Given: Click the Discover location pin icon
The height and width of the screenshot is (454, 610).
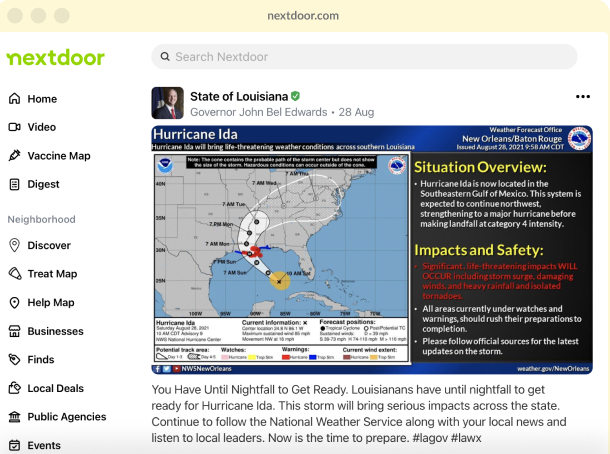Looking at the screenshot, I should [14, 245].
